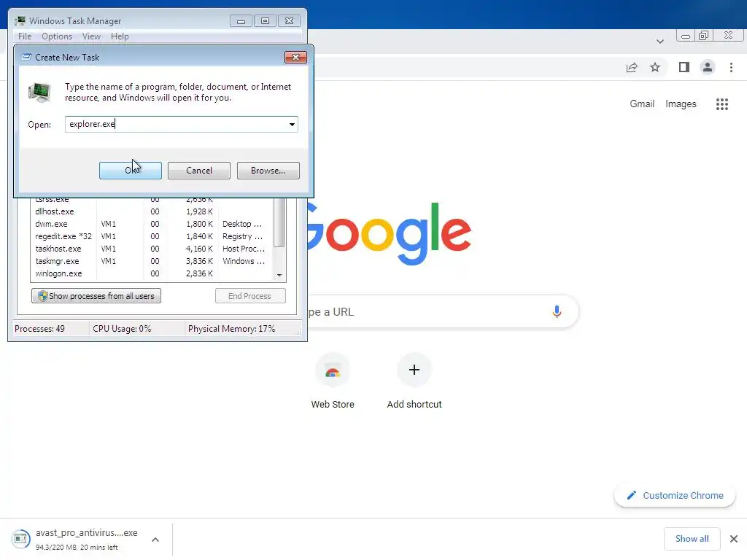
Task: Click the Browse... button
Action: (268, 171)
